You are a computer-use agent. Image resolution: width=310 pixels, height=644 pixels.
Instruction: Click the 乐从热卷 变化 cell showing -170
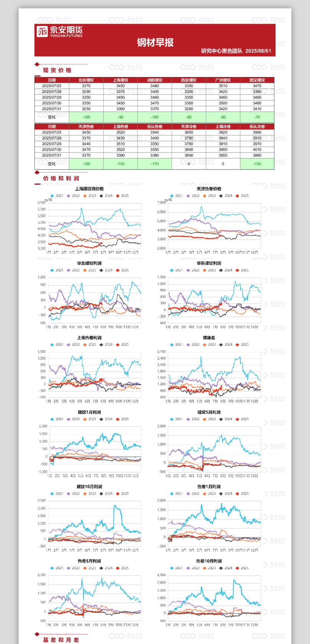[155, 164]
